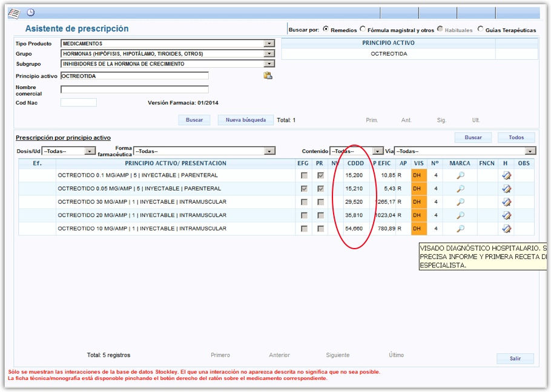Screen dimensions: 551x392
Task: Click the H column icon for Octreotido 20 MG/AMP
Action: (506, 215)
